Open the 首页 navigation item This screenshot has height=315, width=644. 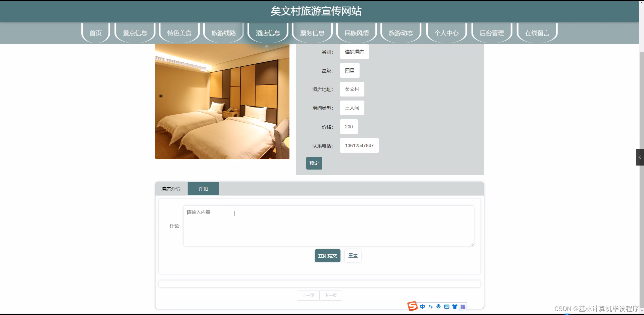pos(95,33)
